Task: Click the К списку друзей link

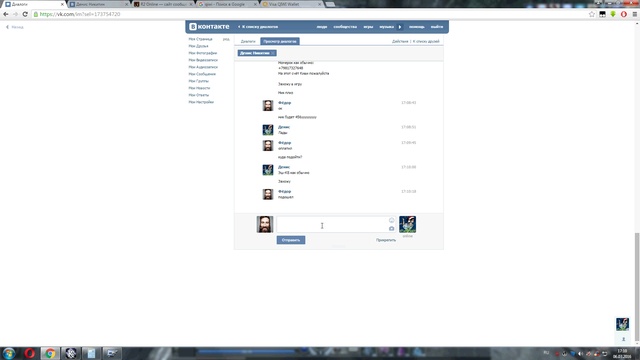Action: point(426,42)
